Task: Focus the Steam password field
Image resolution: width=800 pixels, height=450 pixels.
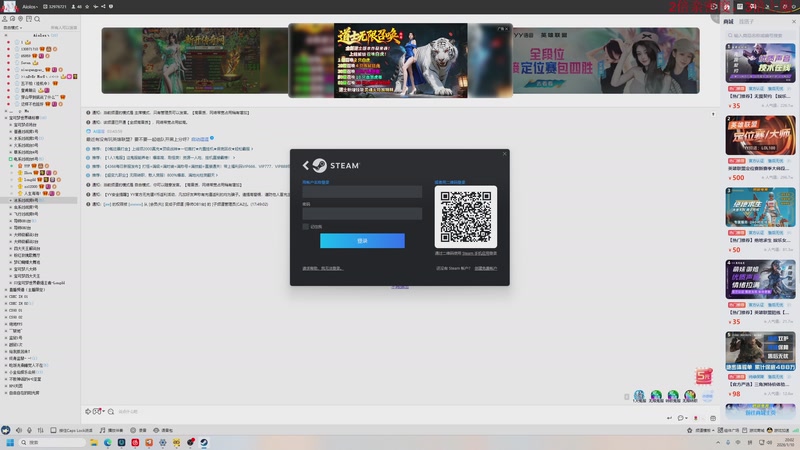Action: pyautogui.click(x=362, y=213)
